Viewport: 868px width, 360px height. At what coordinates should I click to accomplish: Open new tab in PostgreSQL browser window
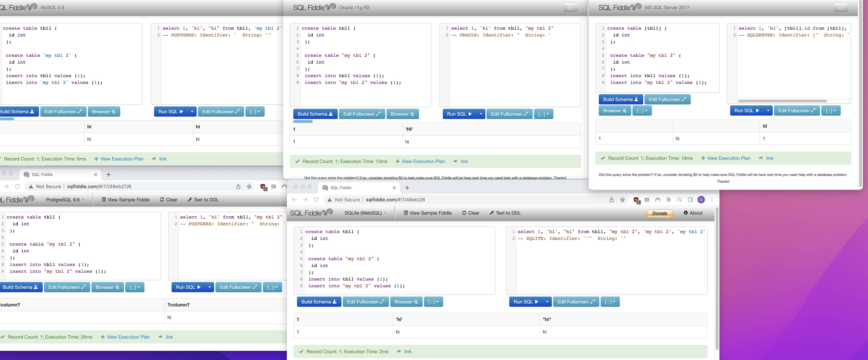tap(108, 174)
